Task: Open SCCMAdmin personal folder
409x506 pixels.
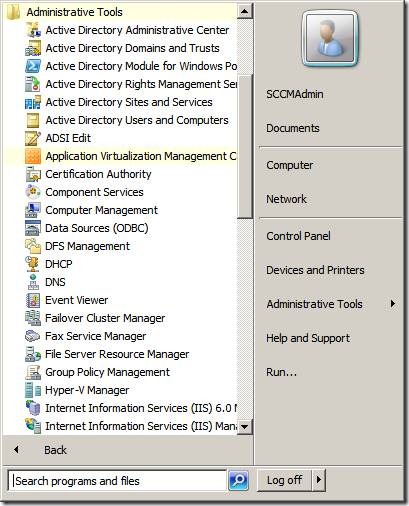Action: tap(295, 94)
